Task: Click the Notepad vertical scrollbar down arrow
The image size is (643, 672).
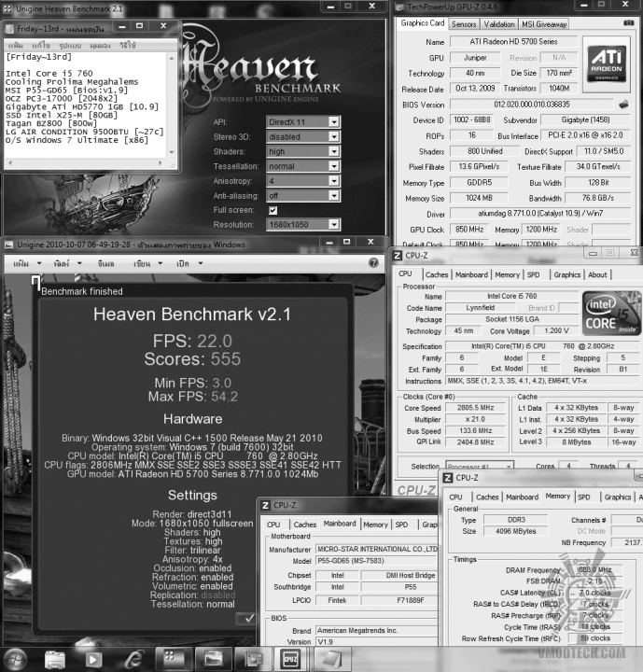Action: click(x=172, y=152)
